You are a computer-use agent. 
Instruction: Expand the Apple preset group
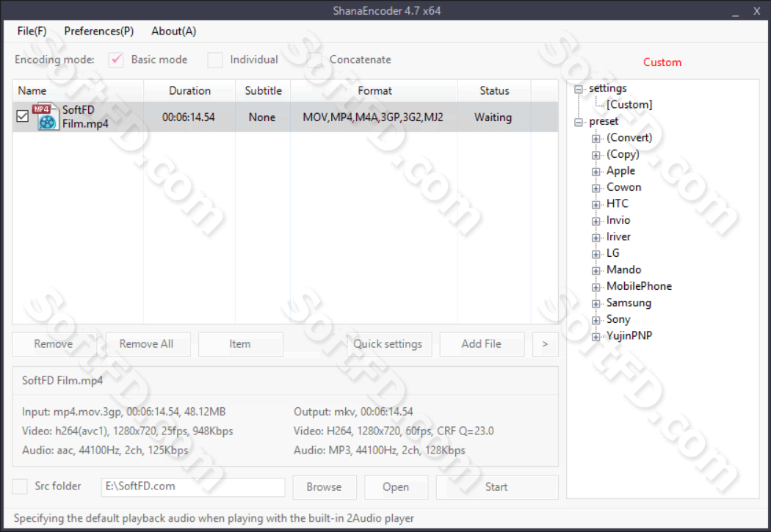pyautogui.click(x=596, y=172)
